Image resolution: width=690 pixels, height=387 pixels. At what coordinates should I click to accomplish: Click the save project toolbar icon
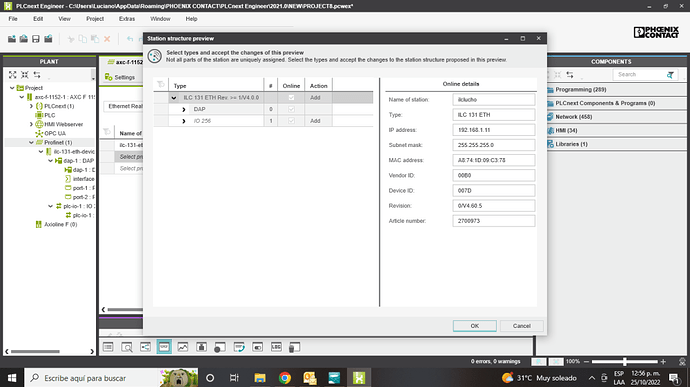[36, 39]
